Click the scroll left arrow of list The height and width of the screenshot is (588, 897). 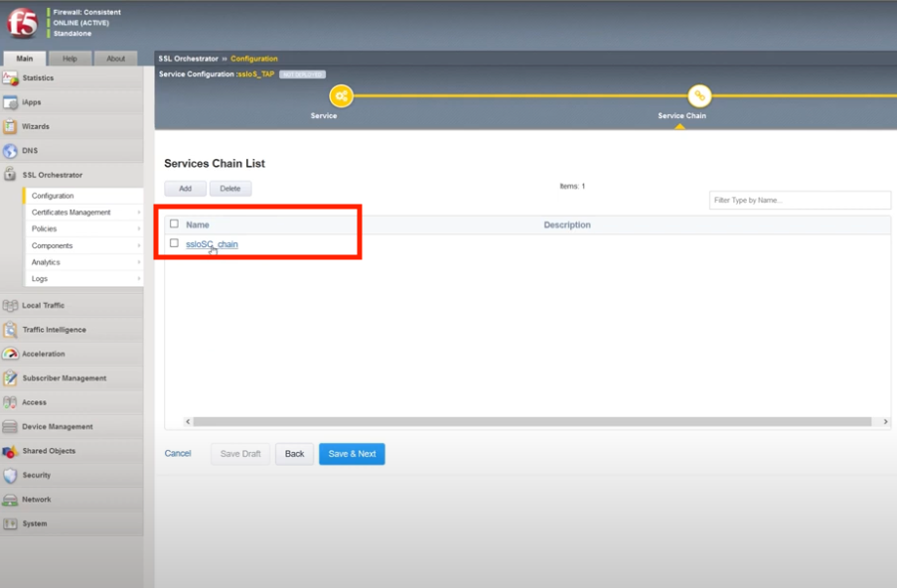188,421
